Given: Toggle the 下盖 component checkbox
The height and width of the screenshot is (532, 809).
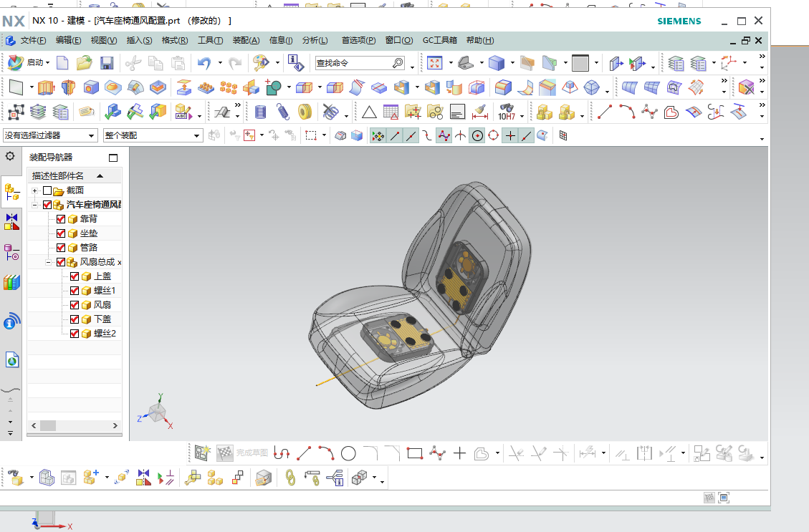Looking at the screenshot, I should click(x=75, y=319).
